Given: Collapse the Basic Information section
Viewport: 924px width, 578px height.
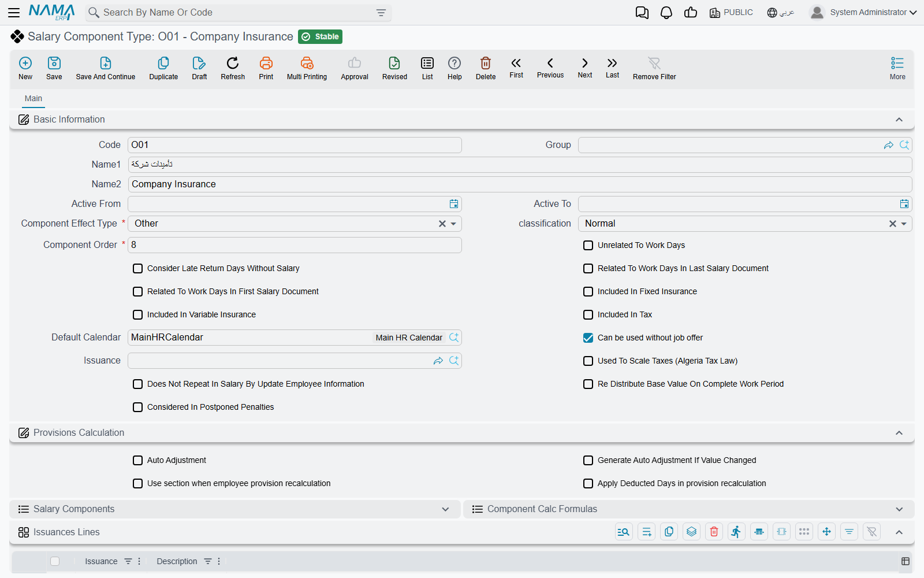Looking at the screenshot, I should click(899, 120).
